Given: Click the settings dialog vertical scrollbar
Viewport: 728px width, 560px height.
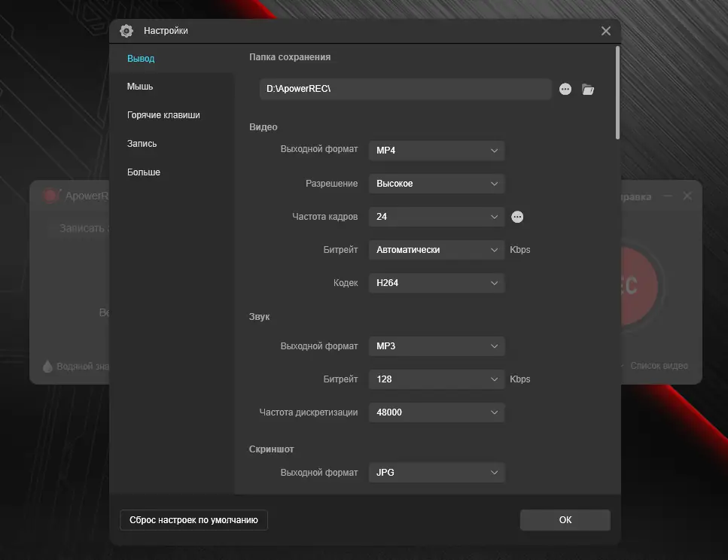Looking at the screenshot, I should [617, 93].
